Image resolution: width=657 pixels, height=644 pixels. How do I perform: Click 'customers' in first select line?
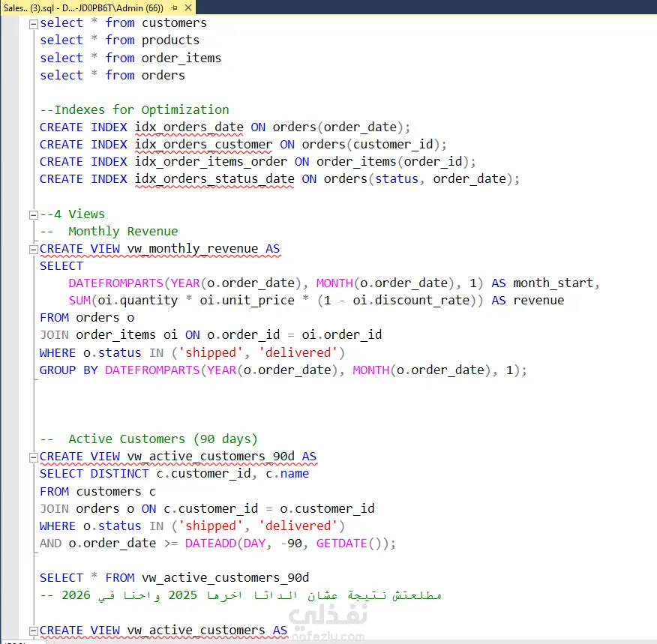(174, 22)
